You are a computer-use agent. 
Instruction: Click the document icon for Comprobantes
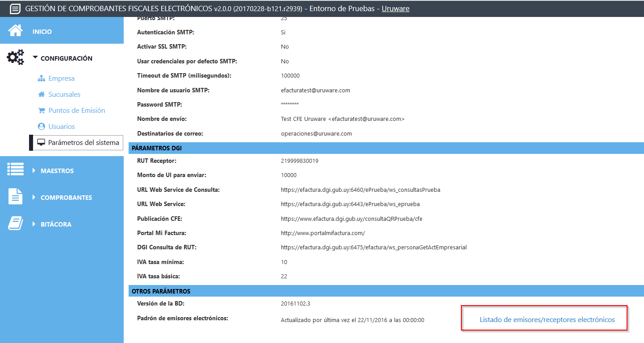16,197
